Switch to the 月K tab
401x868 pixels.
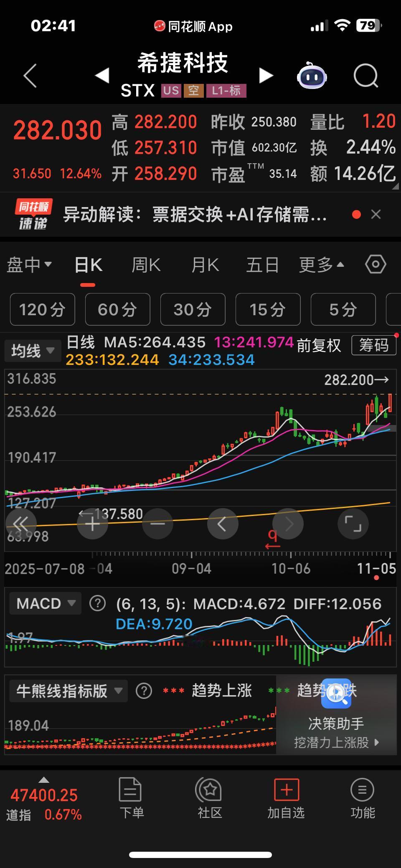[205, 265]
